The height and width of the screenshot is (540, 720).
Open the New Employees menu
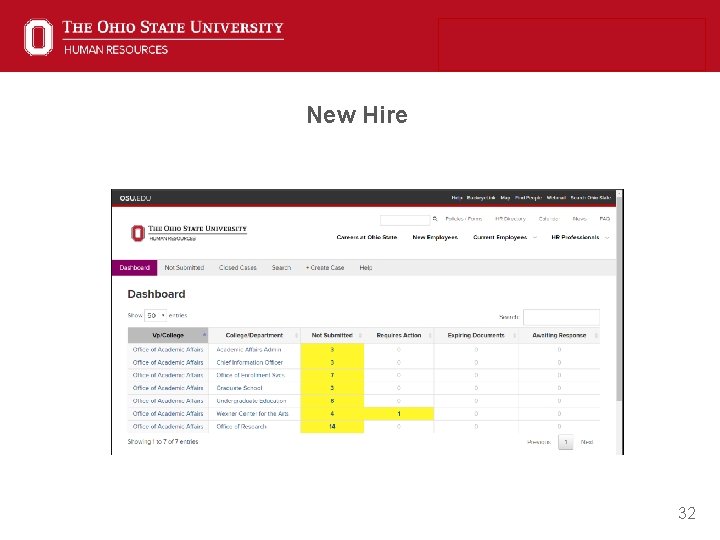coord(435,237)
